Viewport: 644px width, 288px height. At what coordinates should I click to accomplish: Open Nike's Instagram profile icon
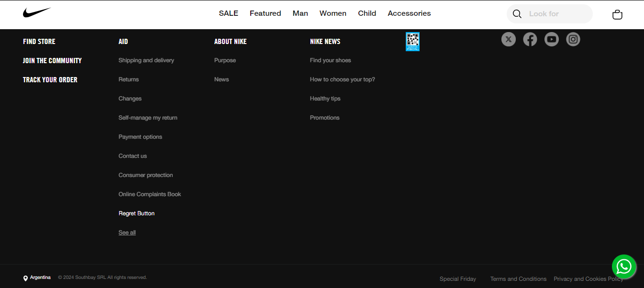tap(573, 39)
